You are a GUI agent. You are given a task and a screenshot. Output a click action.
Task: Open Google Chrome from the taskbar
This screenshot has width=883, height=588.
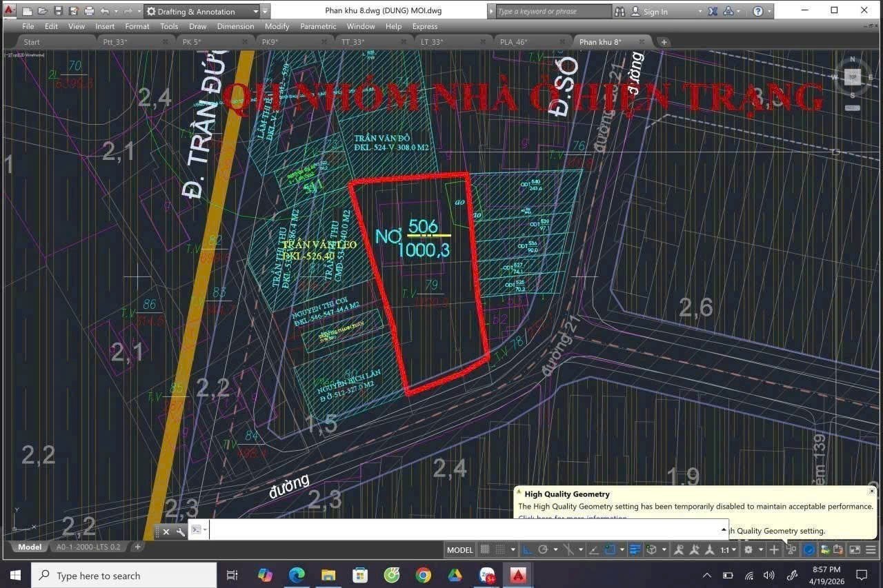(x=424, y=575)
